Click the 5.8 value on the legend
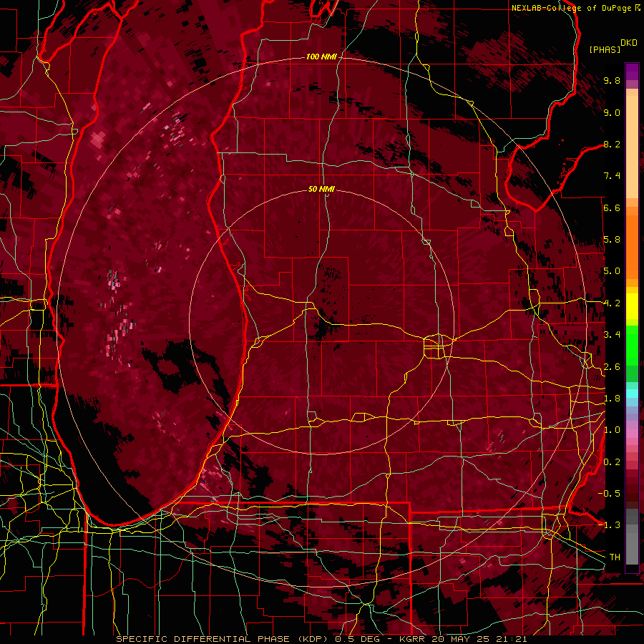The width and height of the screenshot is (644, 644). [x=612, y=240]
